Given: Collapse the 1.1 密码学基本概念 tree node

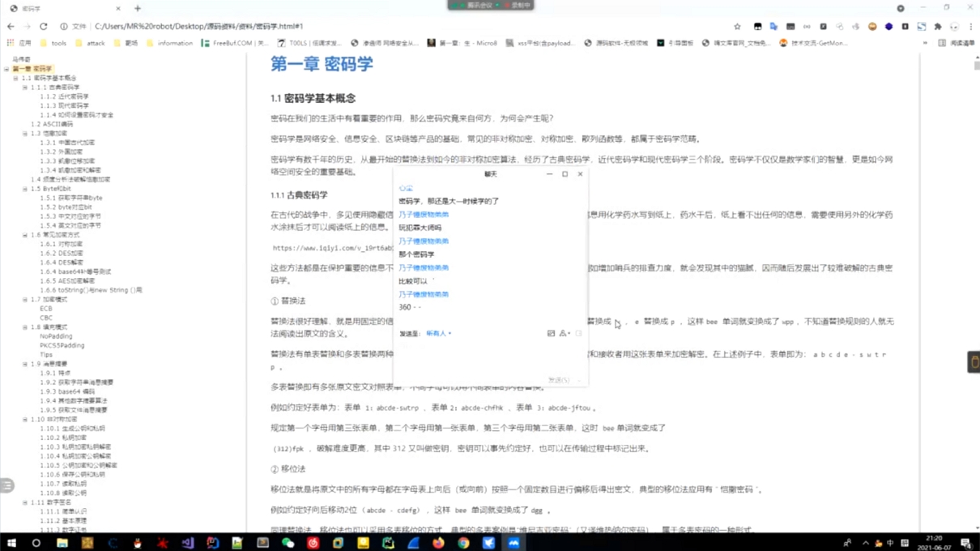Looking at the screenshot, I should pos(17,78).
